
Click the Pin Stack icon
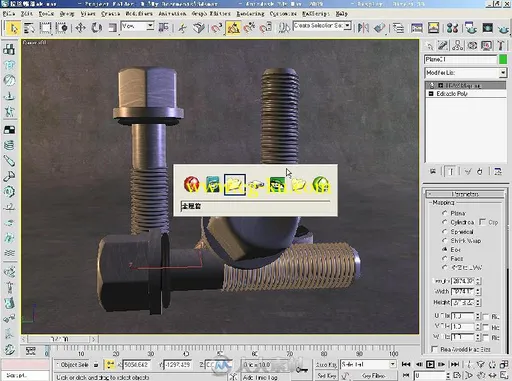tap(433, 172)
